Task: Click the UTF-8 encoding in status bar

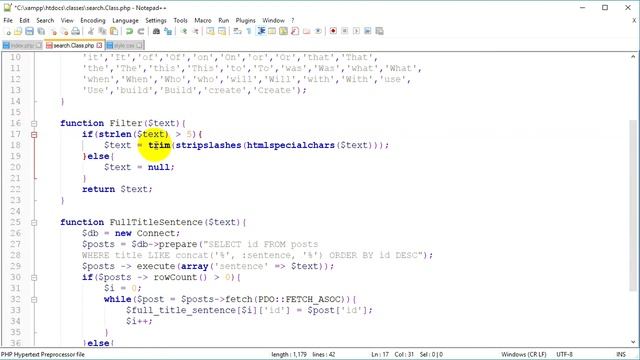Action: [564, 354]
